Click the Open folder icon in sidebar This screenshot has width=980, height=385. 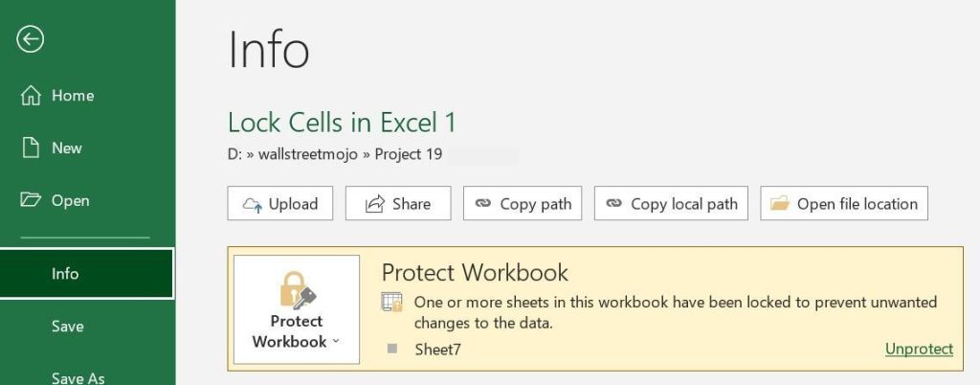click(x=31, y=200)
